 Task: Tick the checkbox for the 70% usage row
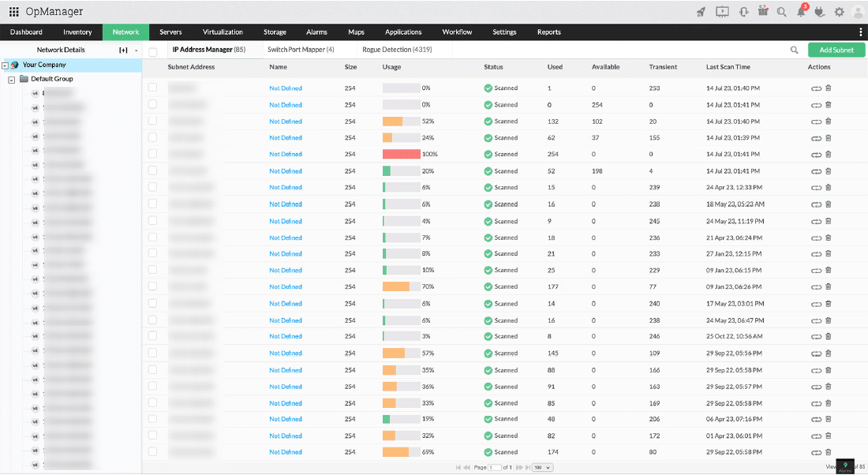click(153, 286)
